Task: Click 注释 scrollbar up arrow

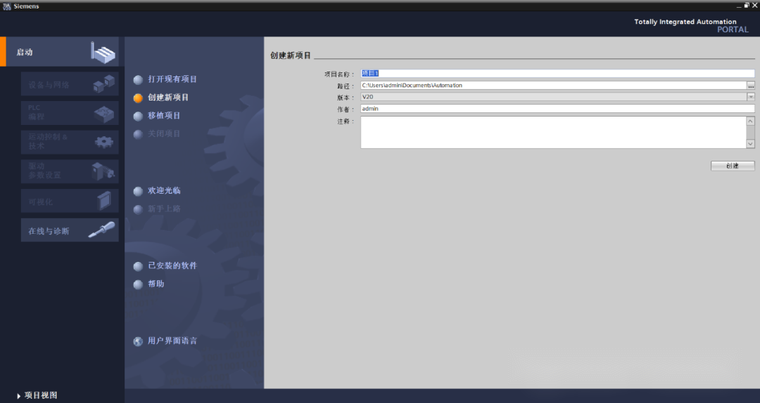Action: pos(750,121)
